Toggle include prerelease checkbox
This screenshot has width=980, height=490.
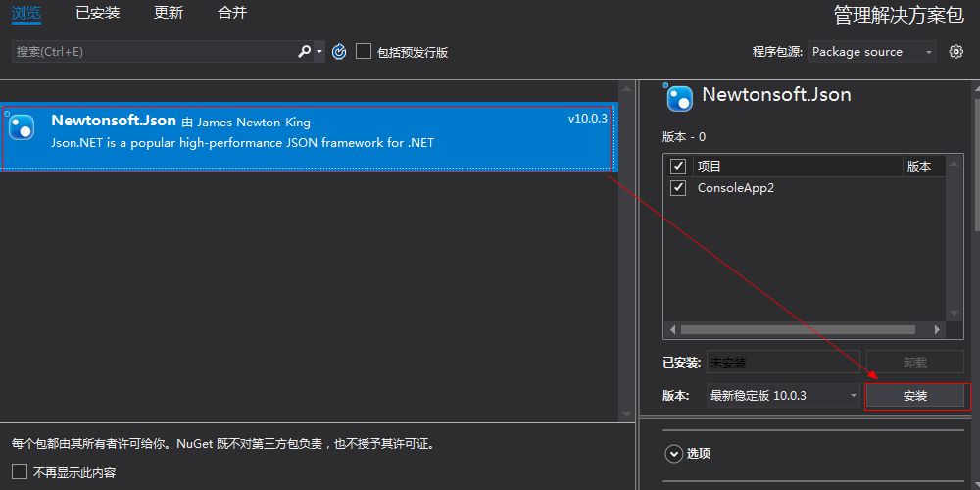tap(364, 51)
